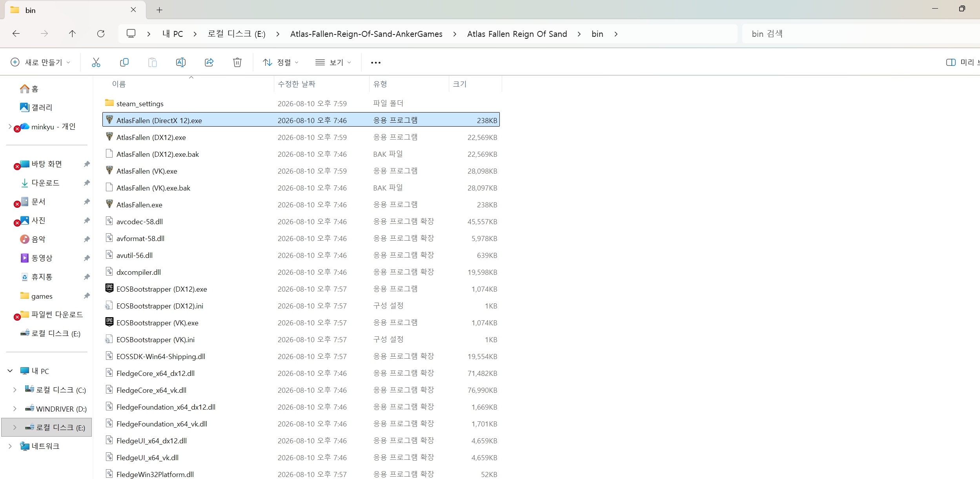Click the pin icon next to 다운로드

click(87, 183)
